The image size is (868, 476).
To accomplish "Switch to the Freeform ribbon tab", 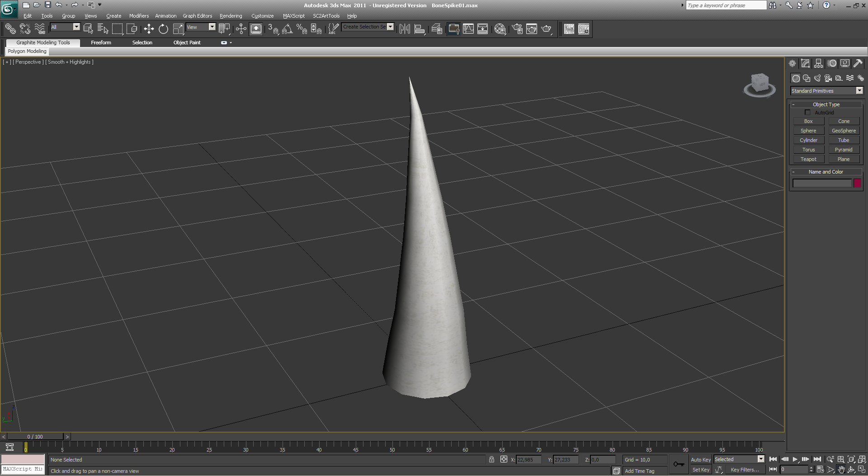I will tap(101, 42).
